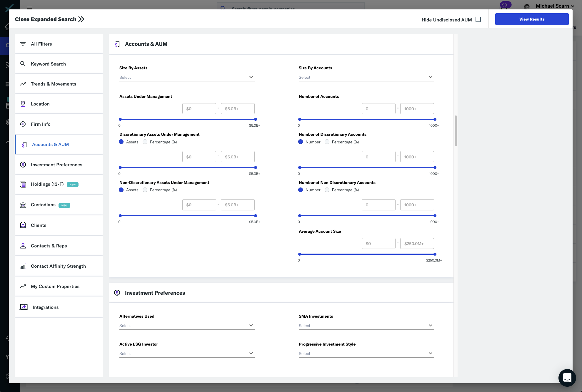The image size is (582, 392).
Task: Click the View Results button
Action: 532,19
